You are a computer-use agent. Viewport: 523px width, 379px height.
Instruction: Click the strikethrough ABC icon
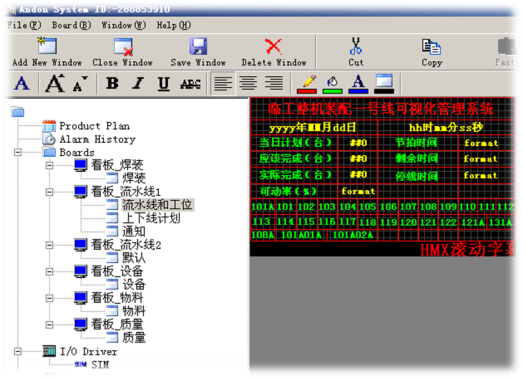click(x=190, y=84)
